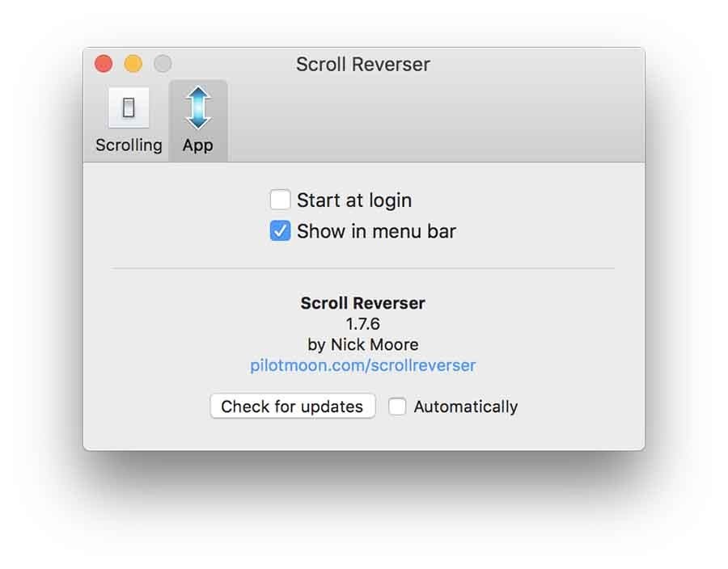Click the Scroll Reverser window title
The image size is (728, 569).
tap(362, 65)
